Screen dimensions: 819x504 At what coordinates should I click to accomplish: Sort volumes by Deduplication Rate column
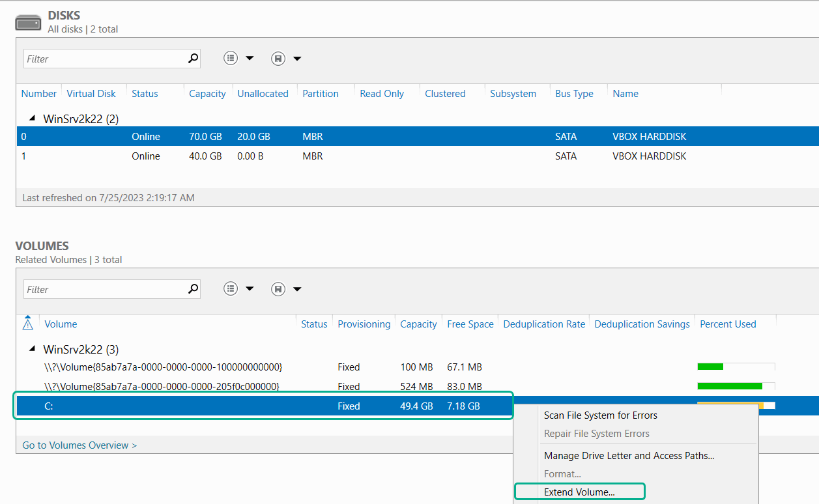pyautogui.click(x=544, y=324)
